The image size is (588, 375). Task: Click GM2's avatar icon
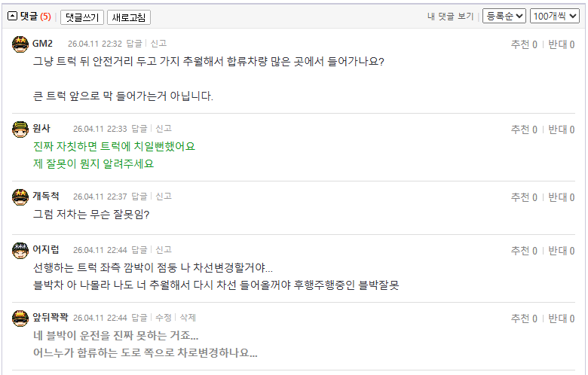(20, 44)
